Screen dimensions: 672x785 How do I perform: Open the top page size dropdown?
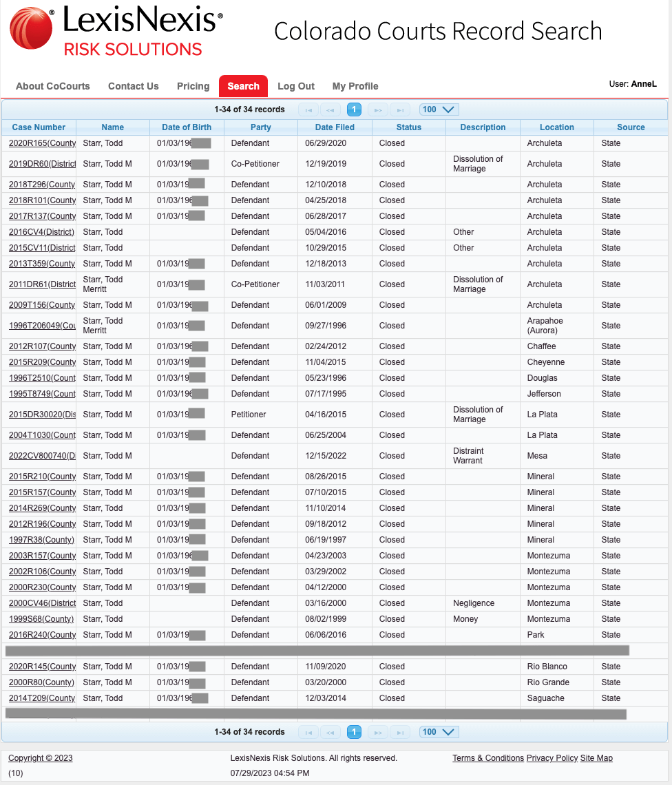[439, 109]
